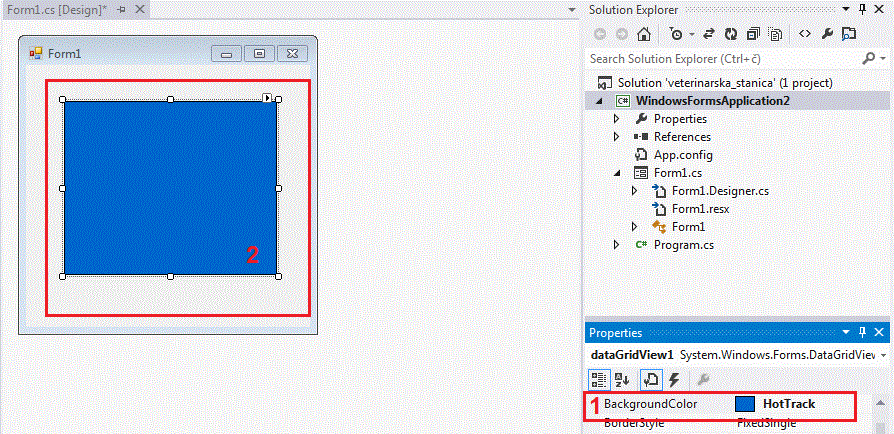Click the Events lightning bolt icon
Viewport: 894px width, 434px height.
[x=674, y=380]
